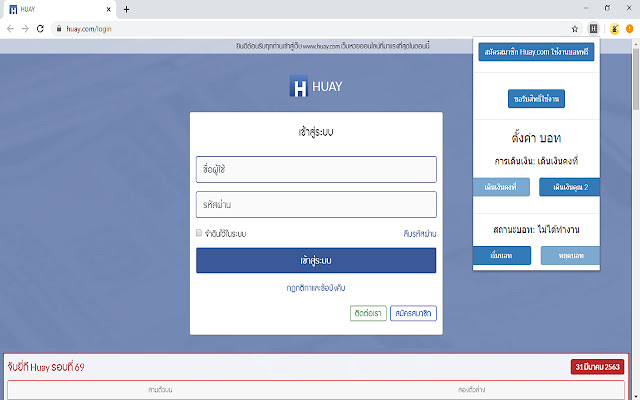Screen dimensions: 640x400
Task: Click the ตั้งค่า บอท heading in popup
Action: (x=536, y=138)
